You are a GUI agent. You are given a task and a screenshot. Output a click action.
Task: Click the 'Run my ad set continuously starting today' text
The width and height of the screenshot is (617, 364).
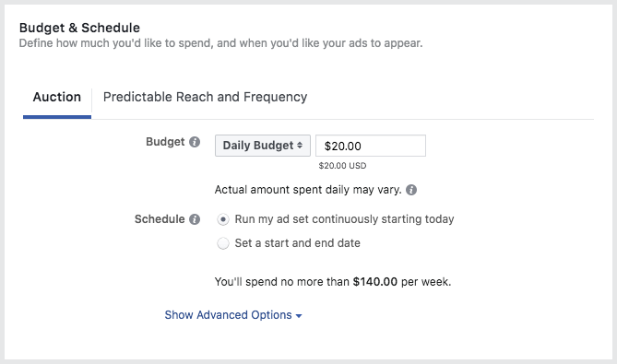tap(344, 219)
